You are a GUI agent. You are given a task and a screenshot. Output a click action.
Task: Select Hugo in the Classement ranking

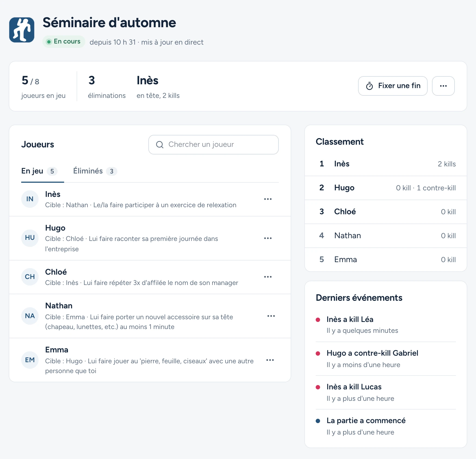point(386,188)
